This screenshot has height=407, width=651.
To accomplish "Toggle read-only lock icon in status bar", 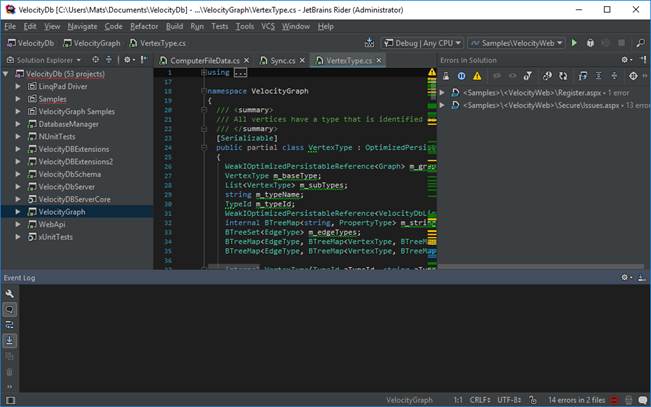I will (x=533, y=400).
